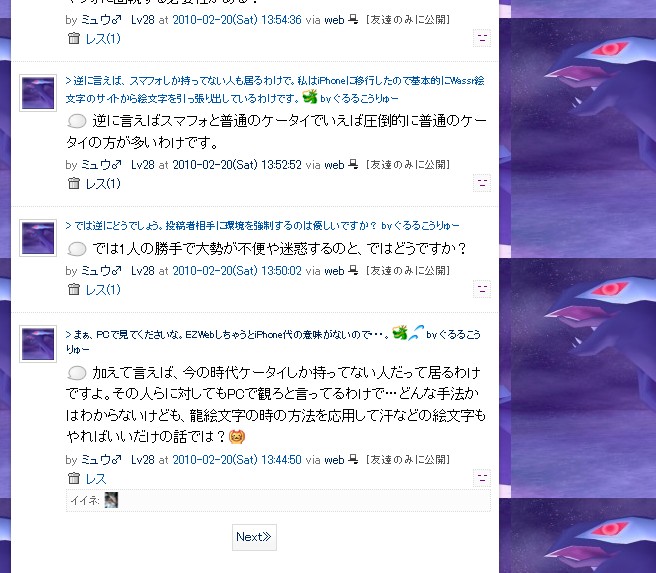Open the quoted reply starting with まぁ、PCで見てくださいな

pos(274,340)
